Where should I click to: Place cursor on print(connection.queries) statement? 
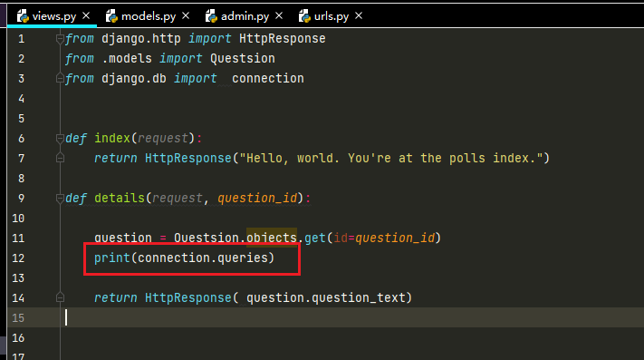click(x=184, y=258)
